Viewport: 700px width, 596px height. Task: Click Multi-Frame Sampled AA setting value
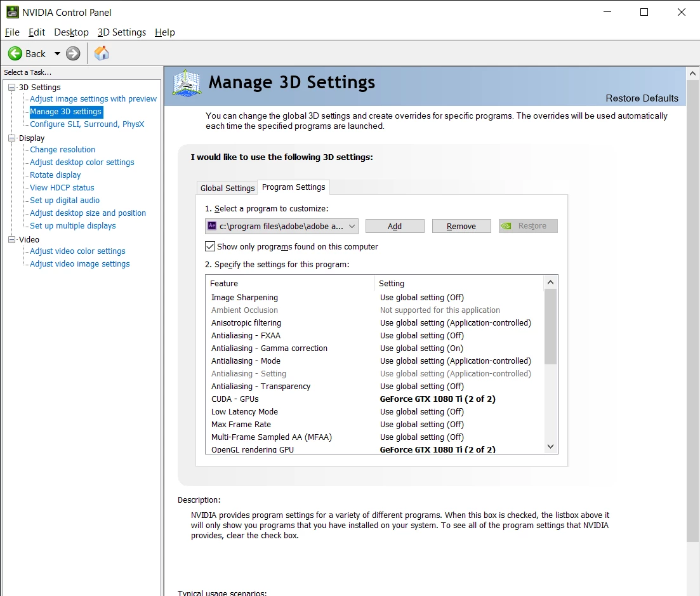pyautogui.click(x=422, y=437)
